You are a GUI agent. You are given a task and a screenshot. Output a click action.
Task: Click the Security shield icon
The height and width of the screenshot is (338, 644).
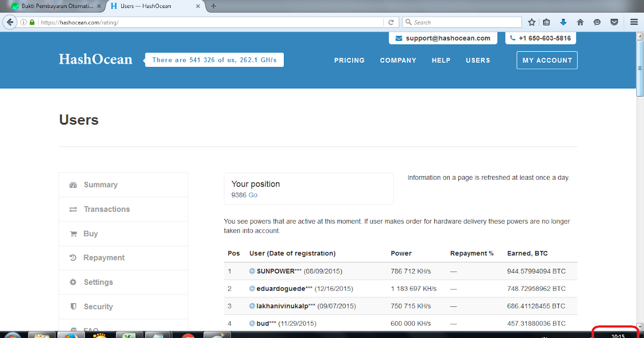tap(74, 306)
